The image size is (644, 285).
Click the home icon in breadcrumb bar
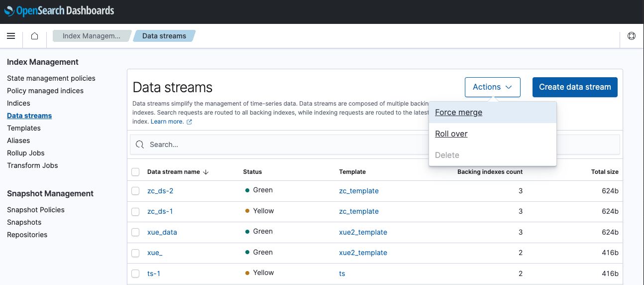pyautogui.click(x=34, y=36)
